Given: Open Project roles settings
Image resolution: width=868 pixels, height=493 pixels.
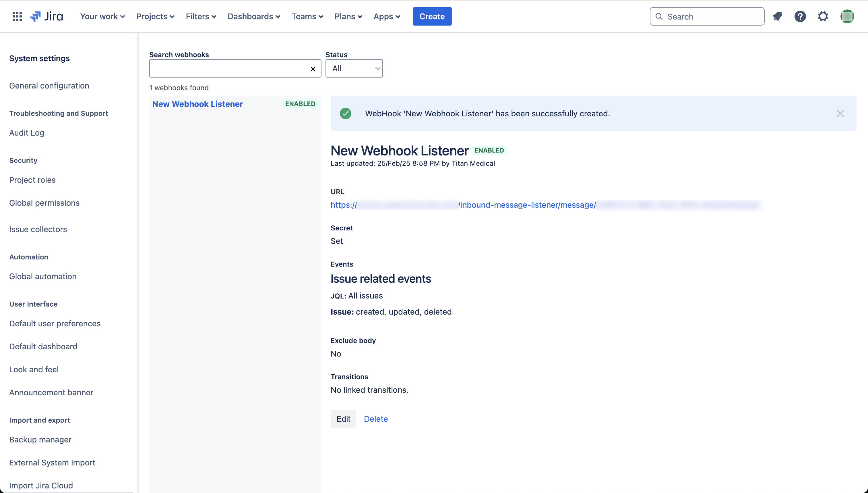Looking at the screenshot, I should coord(32,180).
